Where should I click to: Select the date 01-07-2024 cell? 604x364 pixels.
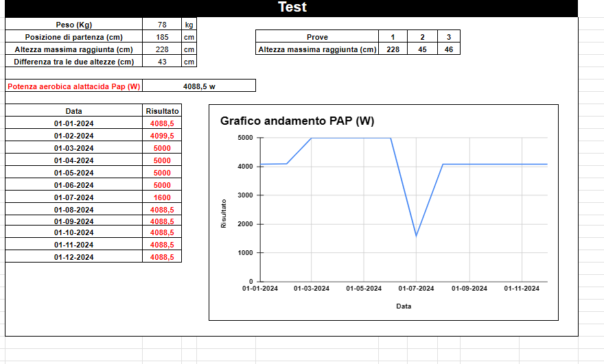click(x=73, y=197)
